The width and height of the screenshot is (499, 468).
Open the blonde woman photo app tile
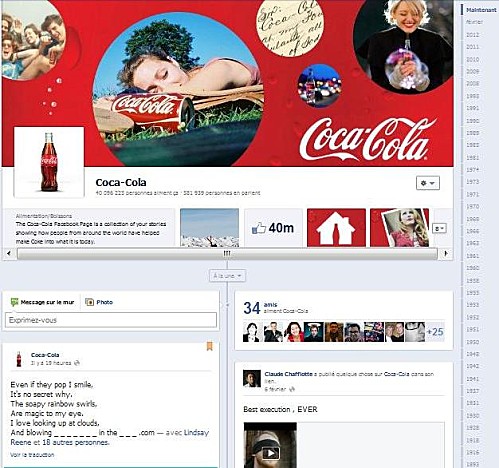[x=399, y=228]
